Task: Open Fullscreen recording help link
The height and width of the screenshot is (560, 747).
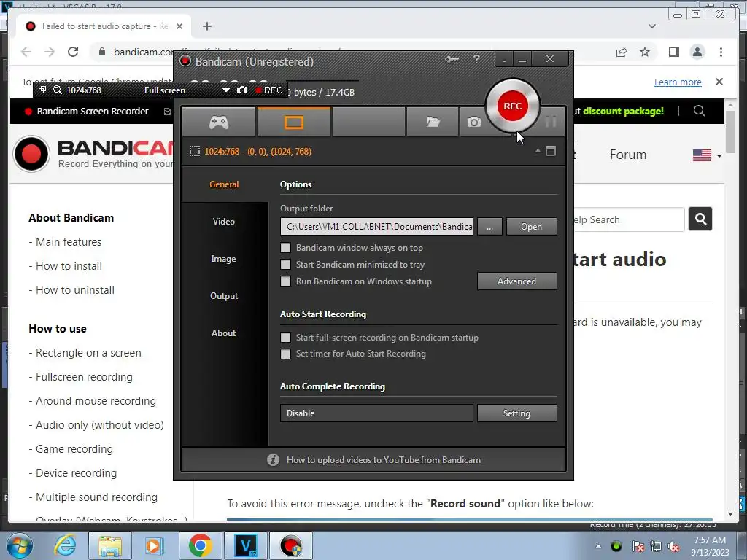Action: 85,377
